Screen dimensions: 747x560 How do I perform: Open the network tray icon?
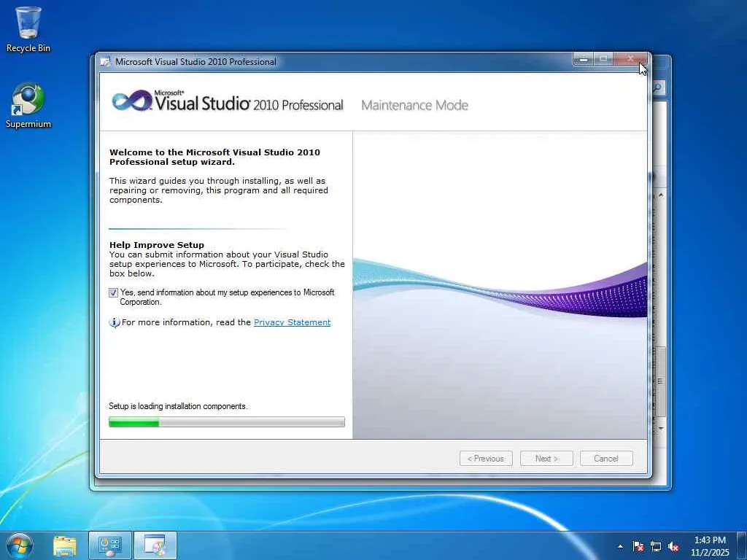656,546
